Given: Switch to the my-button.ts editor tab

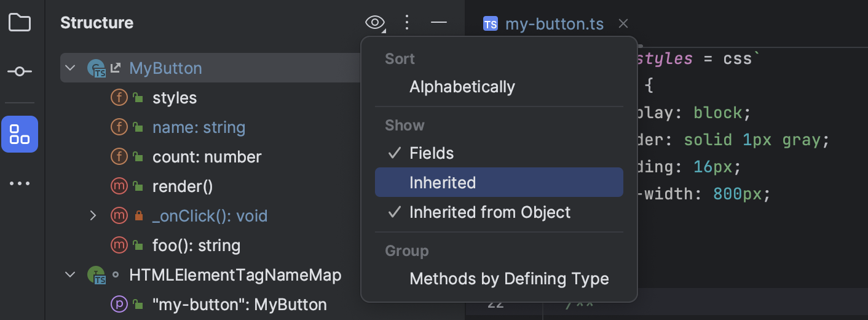Looking at the screenshot, I should 553,24.
